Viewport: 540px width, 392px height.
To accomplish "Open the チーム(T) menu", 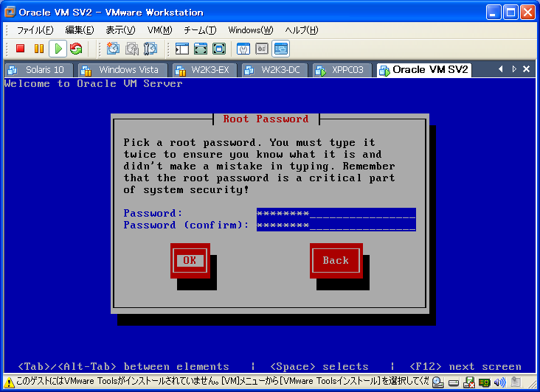I will (200, 30).
